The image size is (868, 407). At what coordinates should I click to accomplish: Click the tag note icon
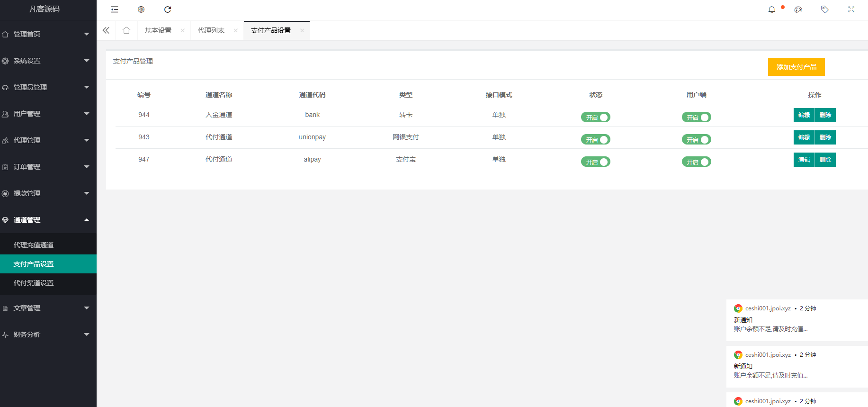(825, 9)
